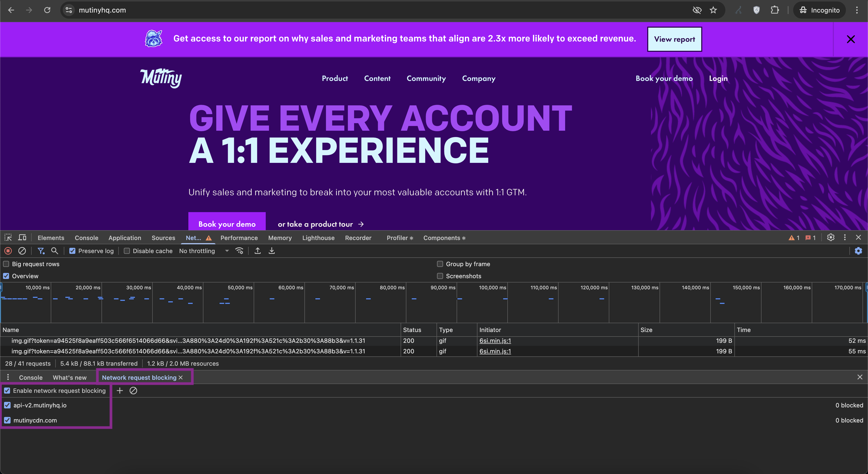Open the Content nav menu
Screen dimensions: 868x474
click(x=377, y=79)
